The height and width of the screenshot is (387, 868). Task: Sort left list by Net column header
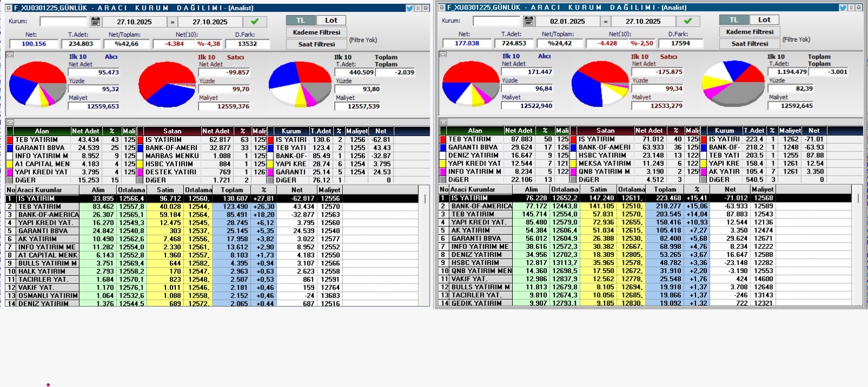click(297, 190)
